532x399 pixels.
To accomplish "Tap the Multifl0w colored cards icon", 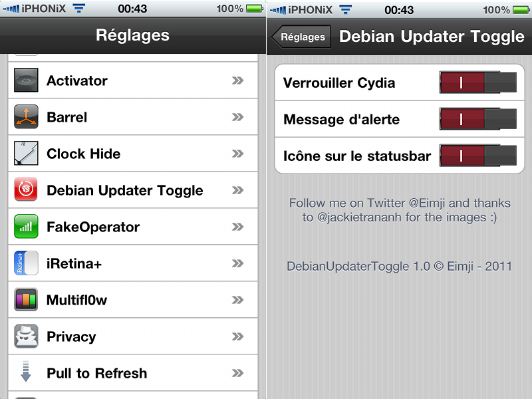I will 27,300.
